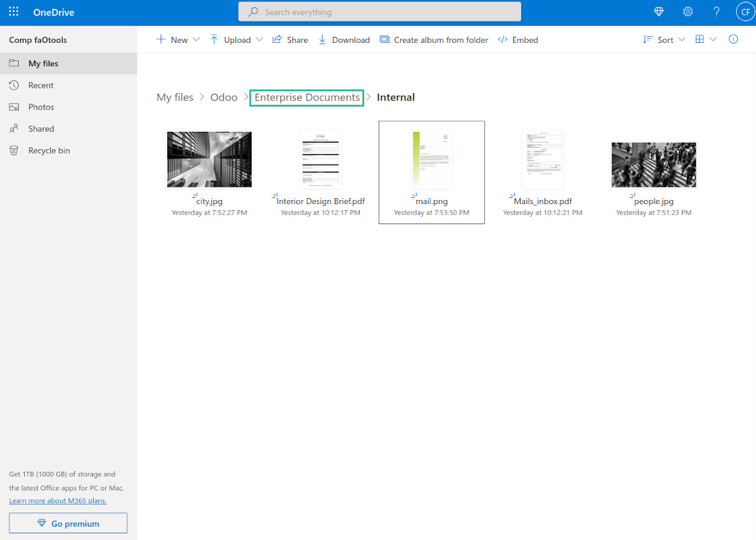The width and height of the screenshot is (756, 540).
Task: Click Embed in the toolbar
Action: (518, 39)
